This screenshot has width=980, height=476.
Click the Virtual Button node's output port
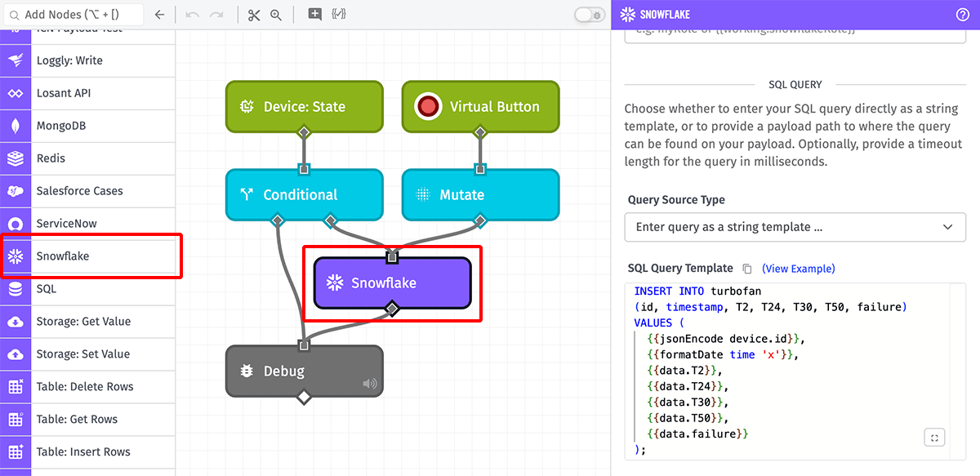tap(480, 132)
